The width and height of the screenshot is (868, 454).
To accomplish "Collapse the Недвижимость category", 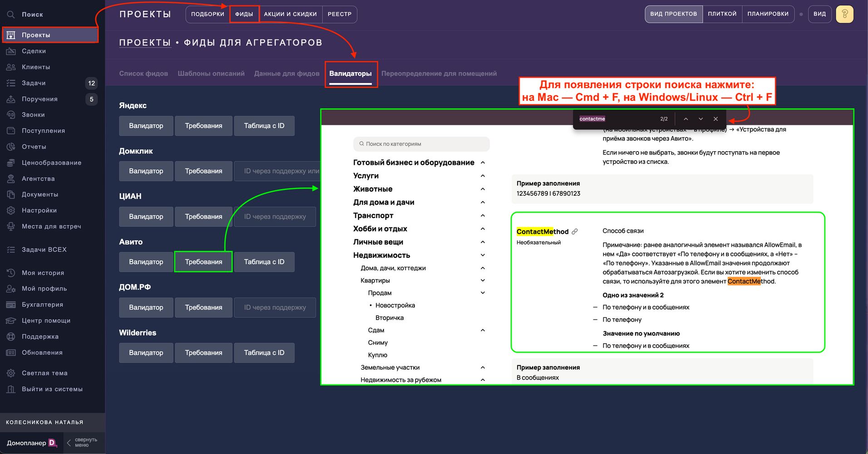I will click(483, 255).
